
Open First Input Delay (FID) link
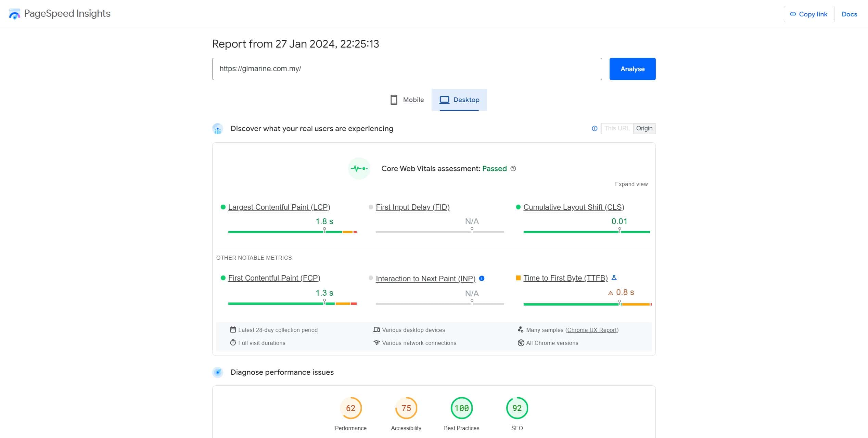(412, 207)
